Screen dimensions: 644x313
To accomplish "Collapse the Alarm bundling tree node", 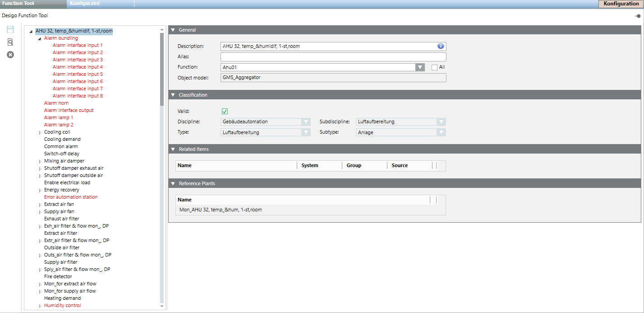I will [x=39, y=38].
